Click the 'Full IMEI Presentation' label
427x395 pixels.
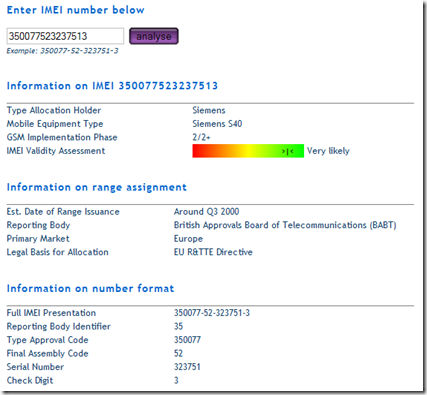[x=51, y=313]
